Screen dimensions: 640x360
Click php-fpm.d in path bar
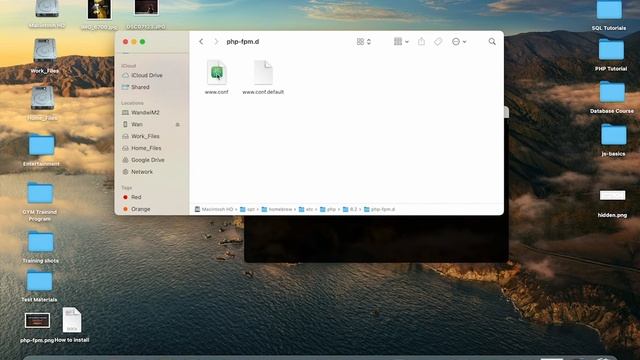(x=379, y=209)
